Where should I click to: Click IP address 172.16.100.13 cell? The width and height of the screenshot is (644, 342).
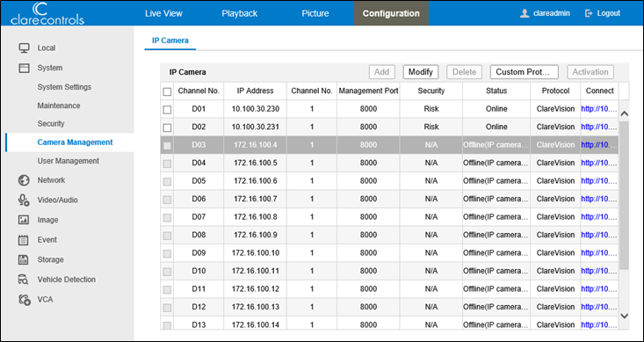point(256,307)
